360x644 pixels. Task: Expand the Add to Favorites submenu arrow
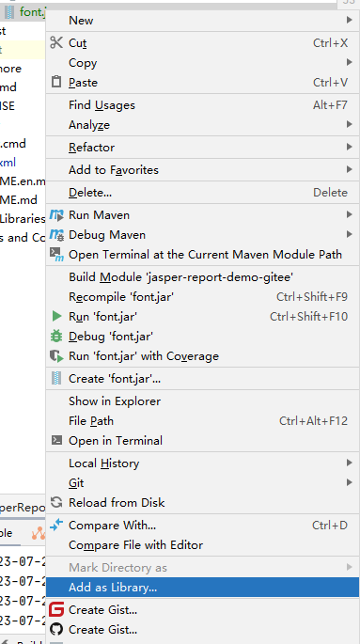pyautogui.click(x=349, y=169)
